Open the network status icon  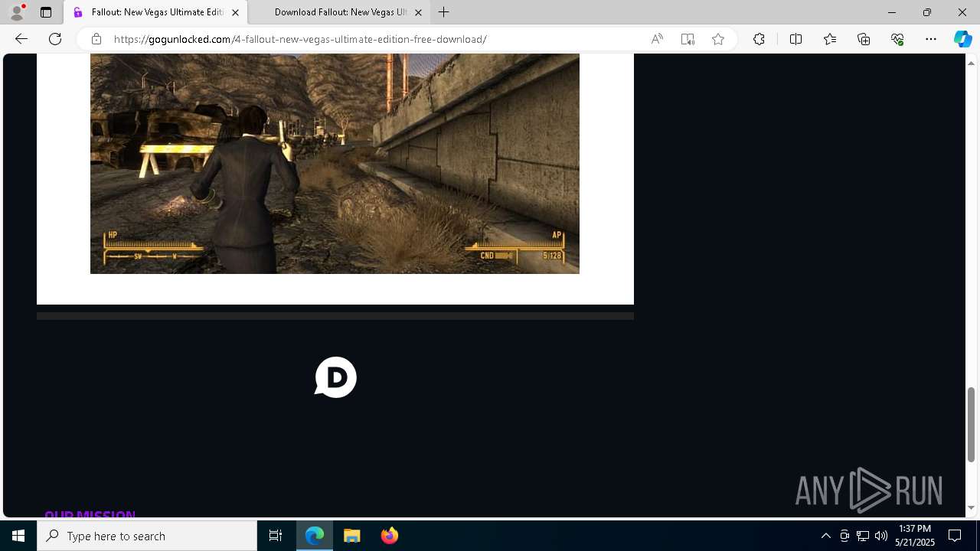863,536
